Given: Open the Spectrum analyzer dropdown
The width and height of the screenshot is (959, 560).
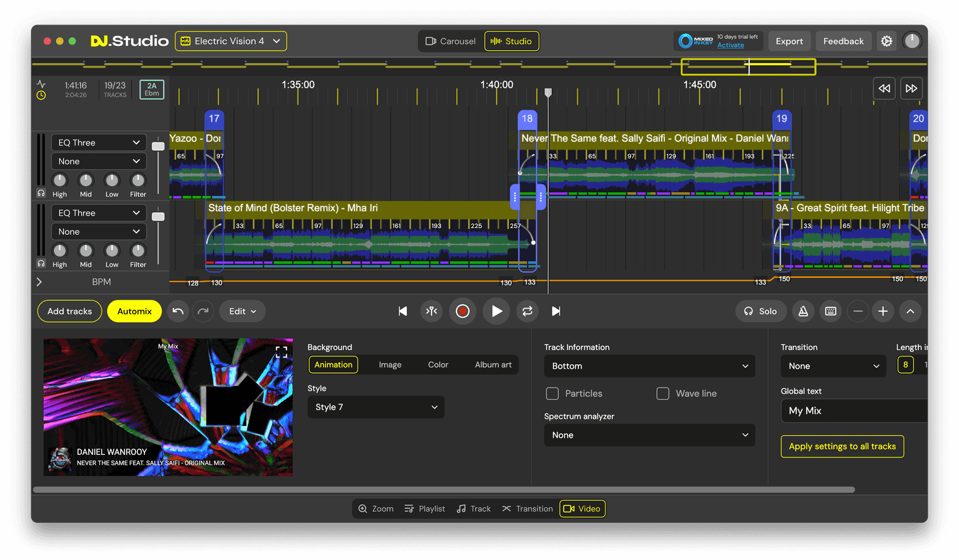Looking at the screenshot, I should click(649, 435).
